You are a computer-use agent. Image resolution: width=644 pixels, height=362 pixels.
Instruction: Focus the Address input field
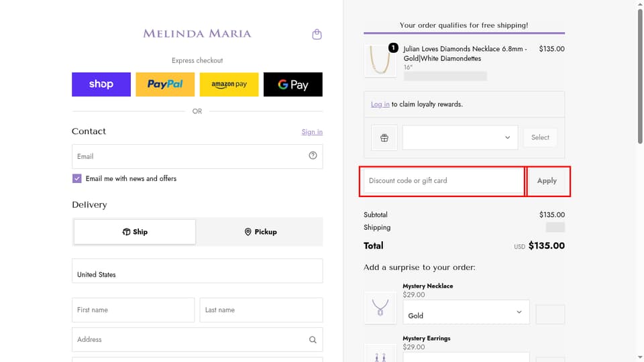click(197, 339)
